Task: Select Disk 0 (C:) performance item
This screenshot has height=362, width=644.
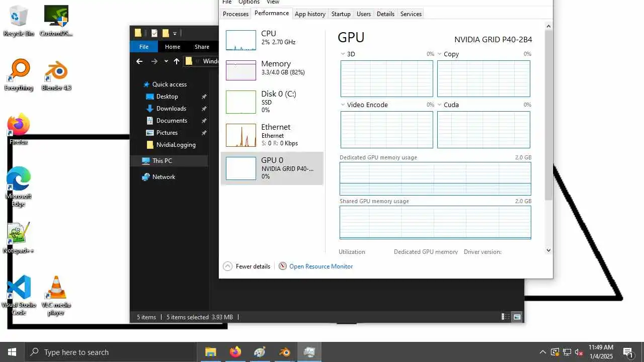Action: pos(272,102)
